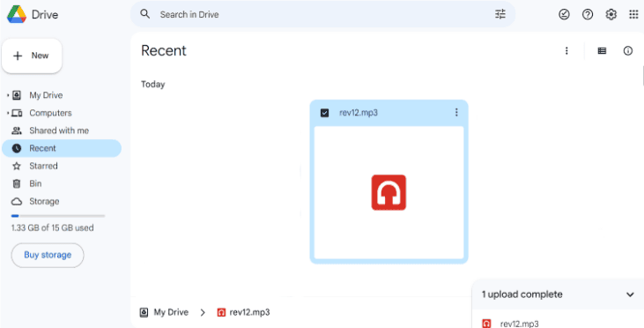Click rev12.mp3 in the upload panel
644x328 pixels.
point(519,324)
